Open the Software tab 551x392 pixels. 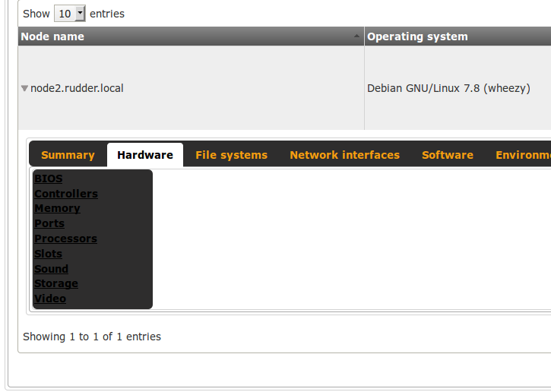(448, 155)
